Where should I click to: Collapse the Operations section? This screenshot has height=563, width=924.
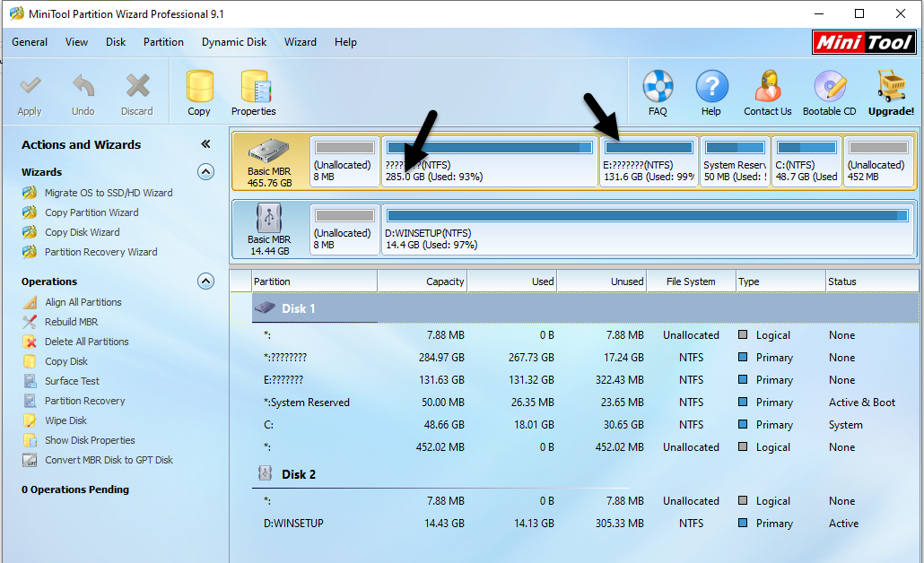pos(205,281)
